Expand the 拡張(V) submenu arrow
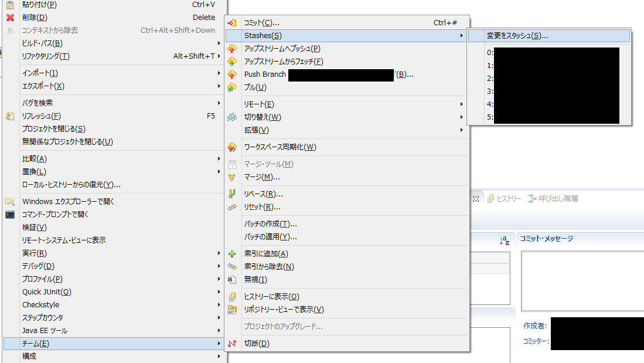This screenshot has height=363, width=644. click(x=462, y=130)
